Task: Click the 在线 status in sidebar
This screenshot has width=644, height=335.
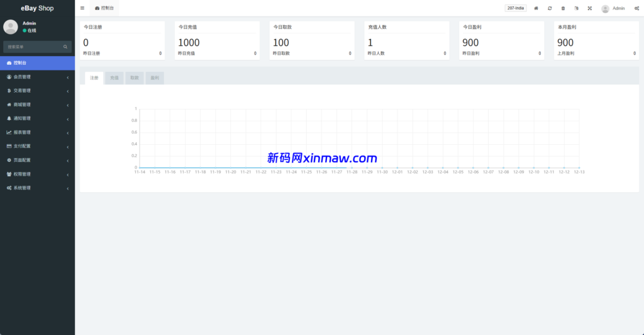Action: (x=30, y=30)
